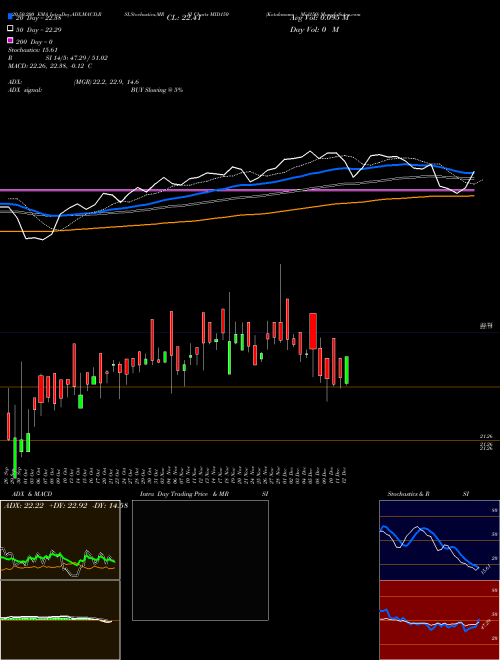The width and height of the screenshot is (500, 660).
Task: Click the blue 20 Day legend swatch
Action: (x=11, y=16)
